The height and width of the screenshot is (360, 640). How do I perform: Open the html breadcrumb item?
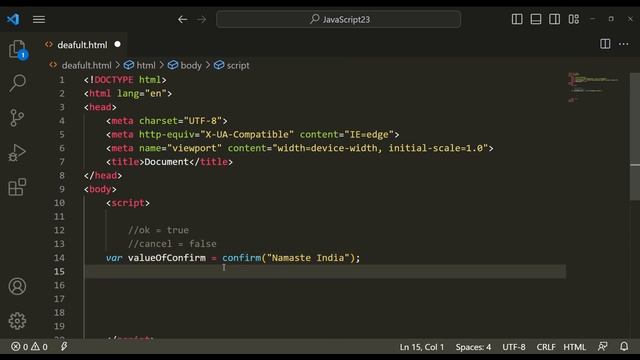[140, 65]
